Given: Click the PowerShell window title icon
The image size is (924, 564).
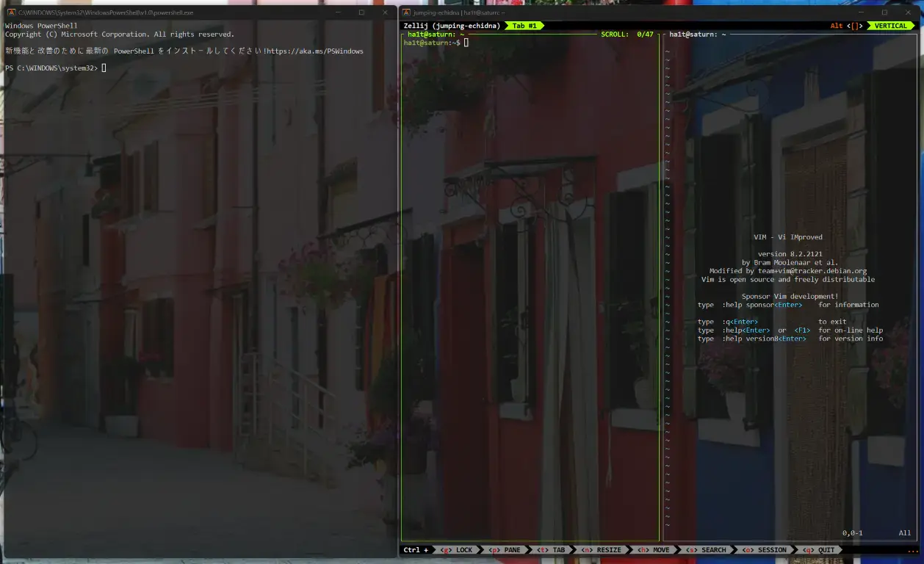Looking at the screenshot, I should click(x=12, y=12).
